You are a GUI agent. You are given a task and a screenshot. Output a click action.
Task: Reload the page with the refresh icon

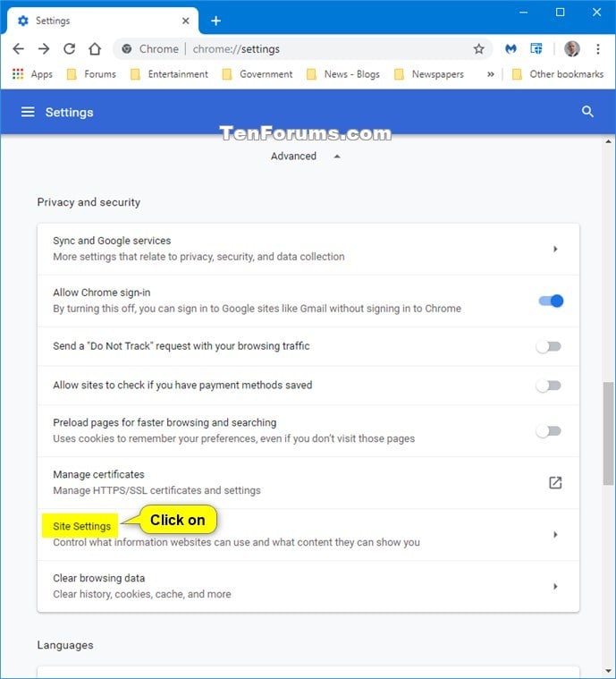pyautogui.click(x=69, y=49)
